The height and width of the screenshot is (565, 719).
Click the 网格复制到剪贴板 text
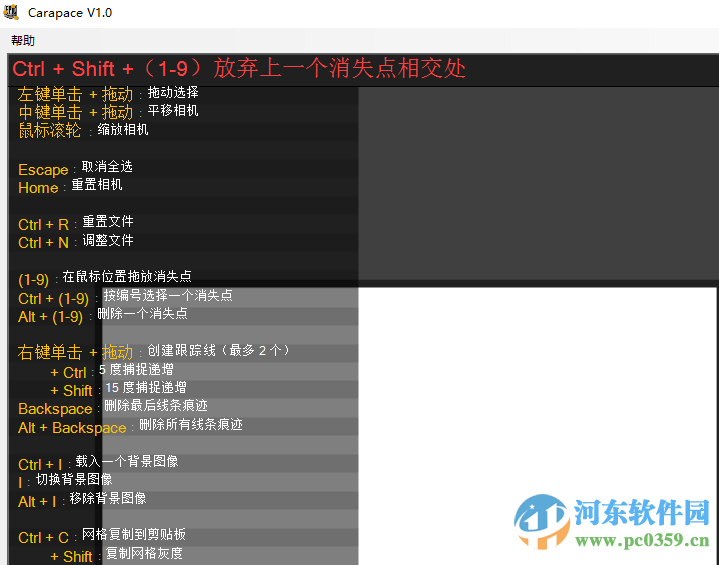point(134,535)
